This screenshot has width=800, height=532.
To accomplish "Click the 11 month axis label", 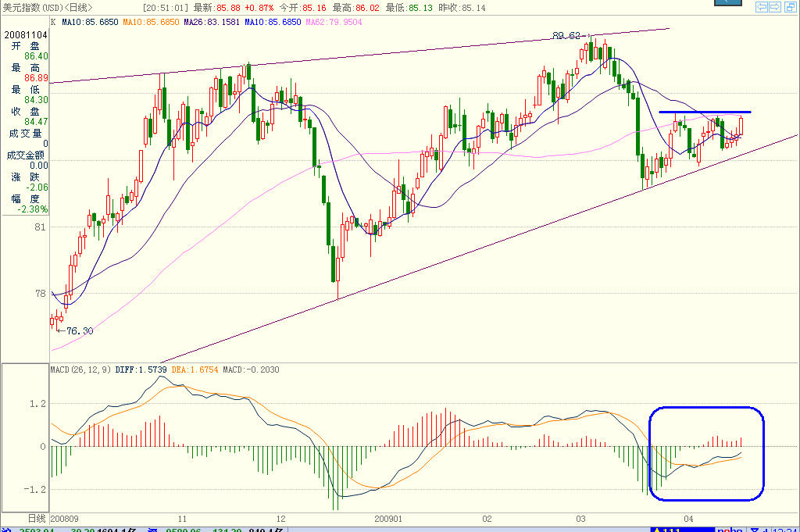I will pos(182,519).
